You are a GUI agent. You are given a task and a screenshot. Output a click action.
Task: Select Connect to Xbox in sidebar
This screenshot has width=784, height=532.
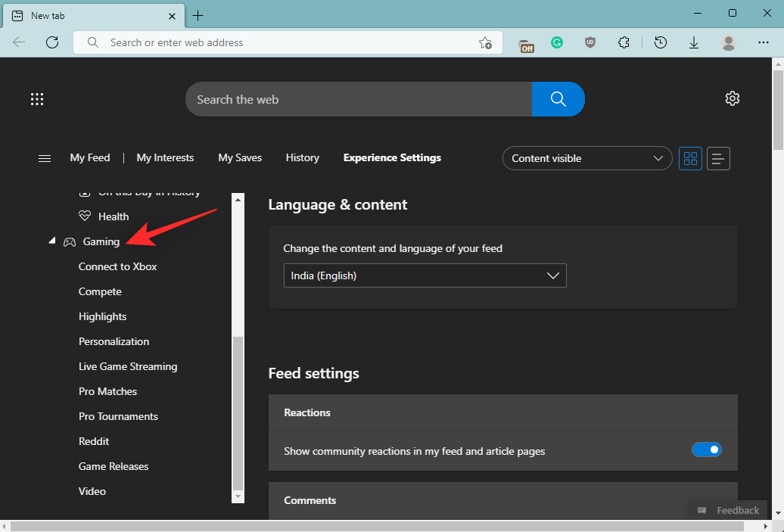(x=117, y=266)
